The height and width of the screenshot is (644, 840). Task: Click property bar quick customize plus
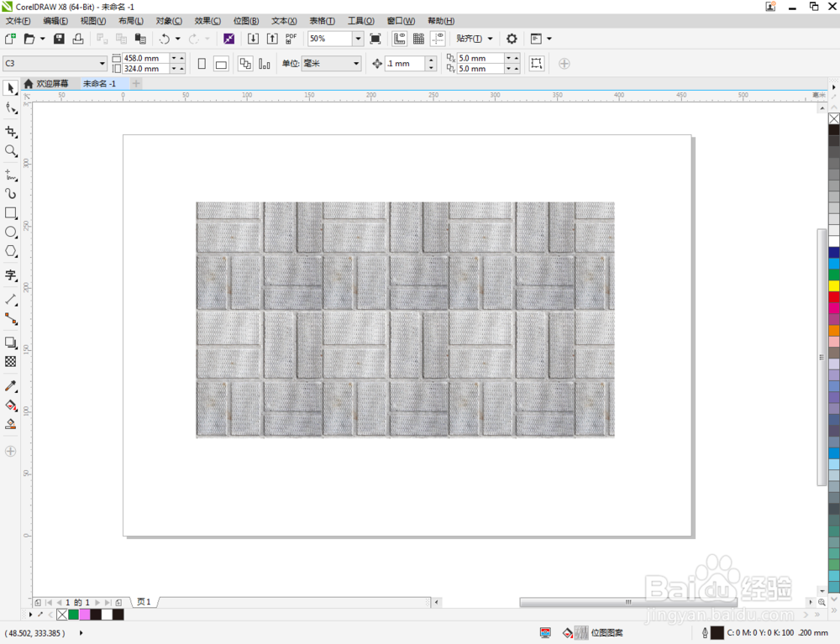564,64
